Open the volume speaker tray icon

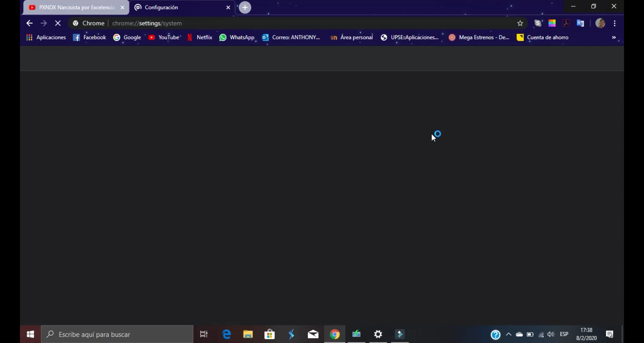click(x=551, y=334)
